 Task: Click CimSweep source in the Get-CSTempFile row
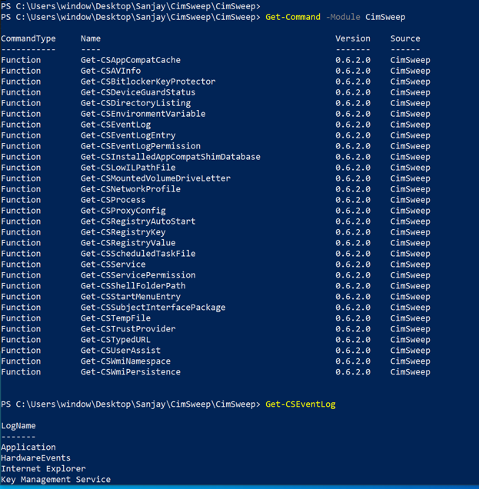(x=410, y=318)
